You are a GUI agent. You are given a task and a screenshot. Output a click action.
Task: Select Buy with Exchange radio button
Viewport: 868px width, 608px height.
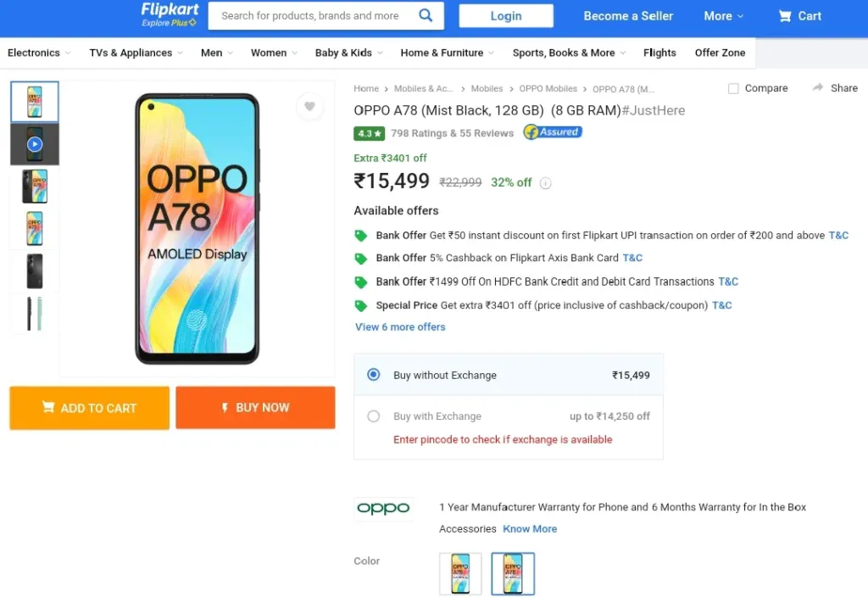click(374, 416)
